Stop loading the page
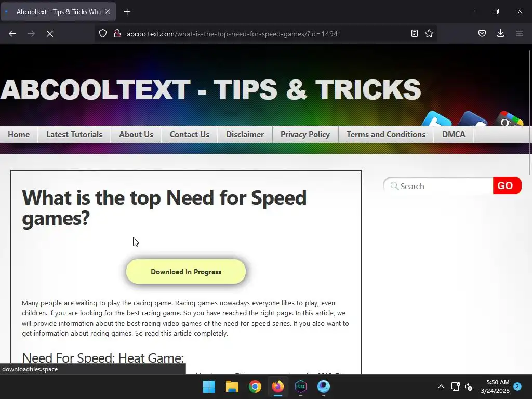The image size is (532, 399). click(50, 34)
